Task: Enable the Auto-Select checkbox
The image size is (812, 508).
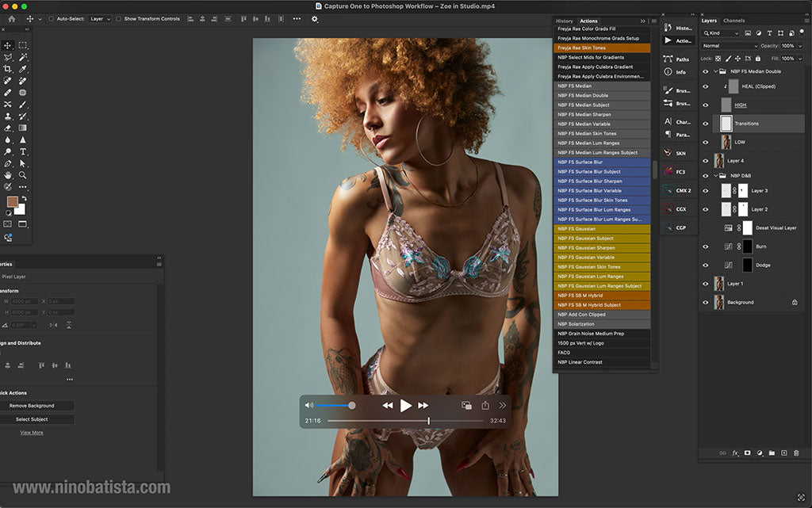Action: (50, 18)
